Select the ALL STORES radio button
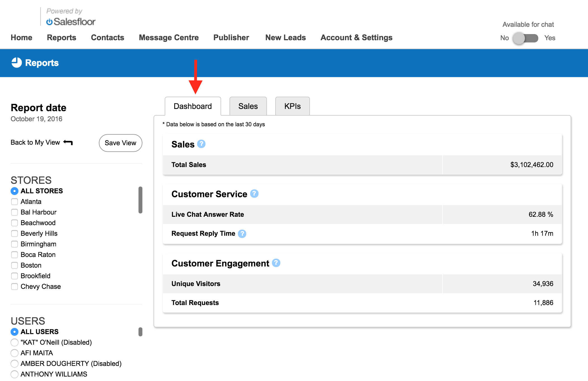Screen dimensions: 588x381 pyautogui.click(x=15, y=191)
